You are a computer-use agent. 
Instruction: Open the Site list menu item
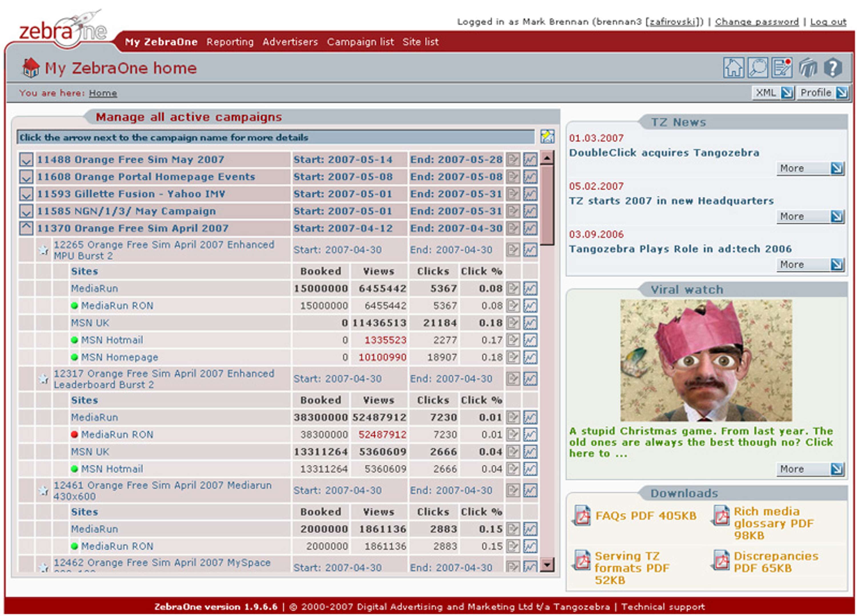[420, 41]
